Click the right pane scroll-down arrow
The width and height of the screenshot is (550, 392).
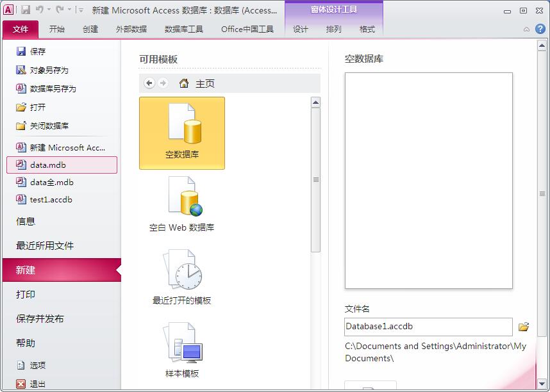(542, 383)
